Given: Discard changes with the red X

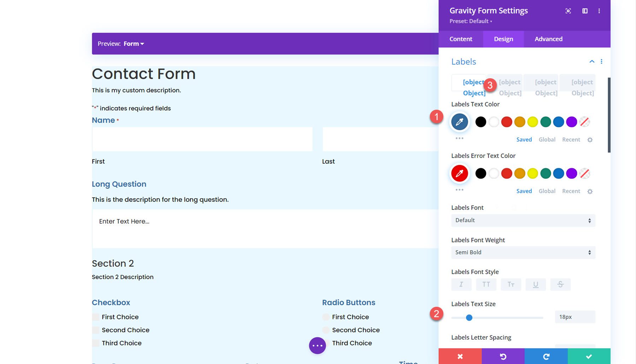Looking at the screenshot, I should tap(460, 356).
